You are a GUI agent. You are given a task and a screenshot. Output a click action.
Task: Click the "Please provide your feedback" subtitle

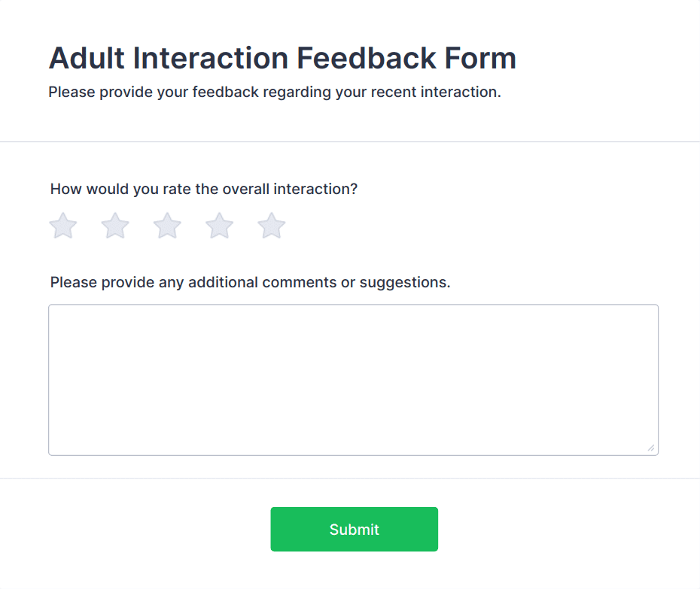(x=274, y=93)
